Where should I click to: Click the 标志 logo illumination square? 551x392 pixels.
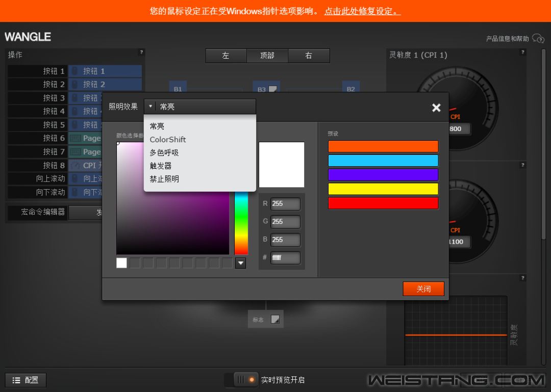(275, 319)
